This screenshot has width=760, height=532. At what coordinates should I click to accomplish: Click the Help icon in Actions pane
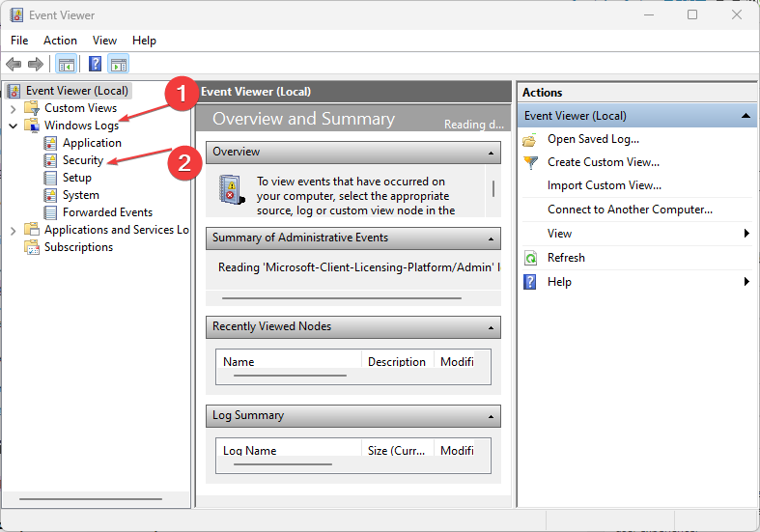click(530, 282)
